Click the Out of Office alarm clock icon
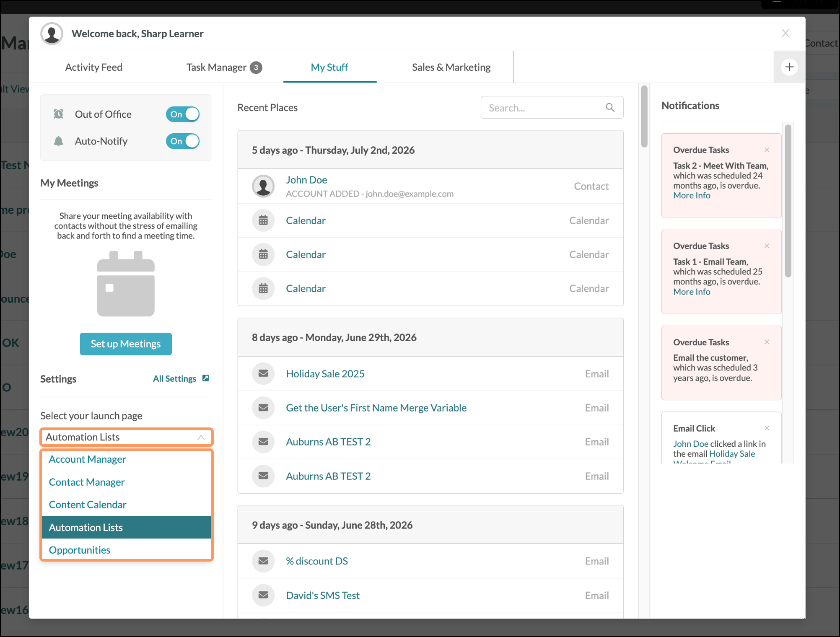840x637 pixels. pyautogui.click(x=59, y=114)
